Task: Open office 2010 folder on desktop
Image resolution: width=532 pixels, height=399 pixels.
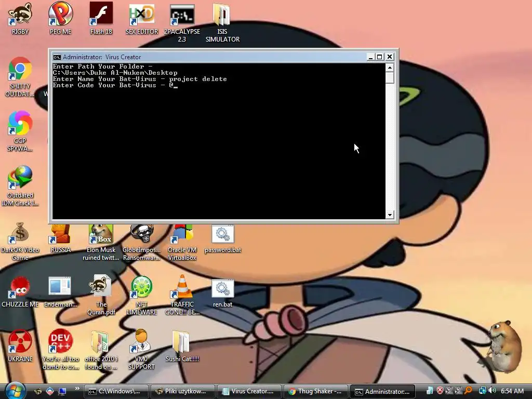Action: click(x=101, y=350)
